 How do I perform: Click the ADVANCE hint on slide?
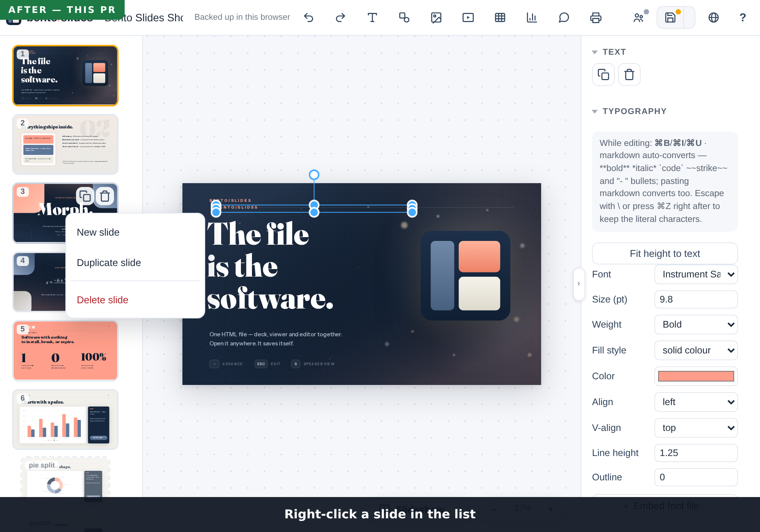[232, 364]
